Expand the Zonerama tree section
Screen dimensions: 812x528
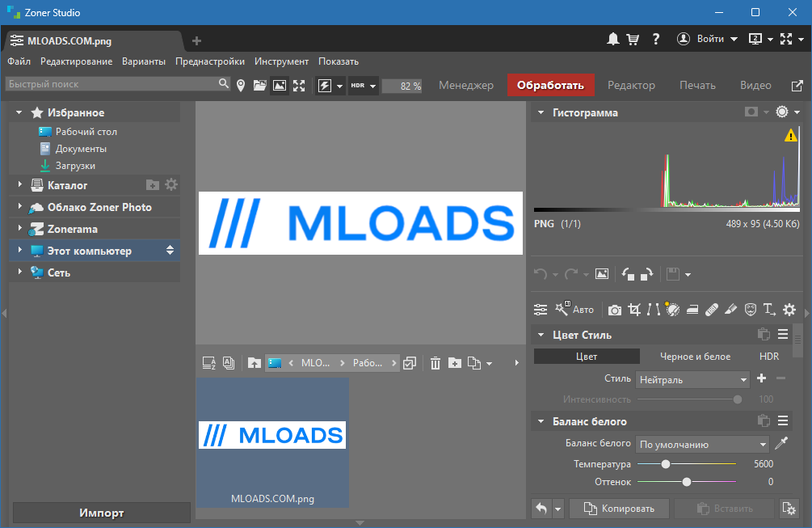click(x=19, y=228)
